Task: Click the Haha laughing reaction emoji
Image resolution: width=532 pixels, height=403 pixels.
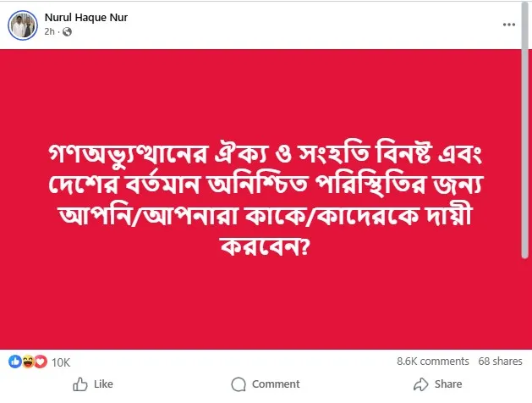Action: 27,362
